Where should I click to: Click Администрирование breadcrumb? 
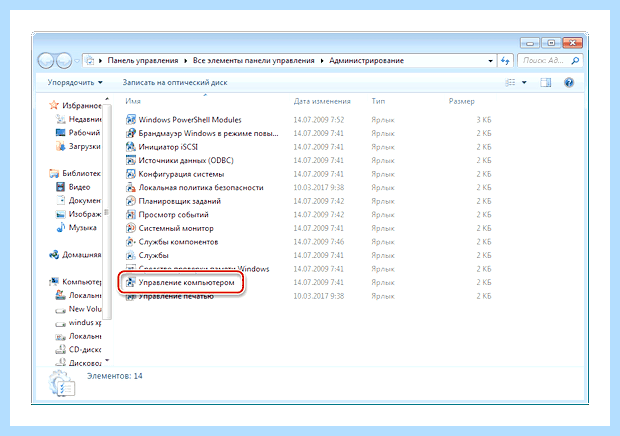(x=367, y=60)
